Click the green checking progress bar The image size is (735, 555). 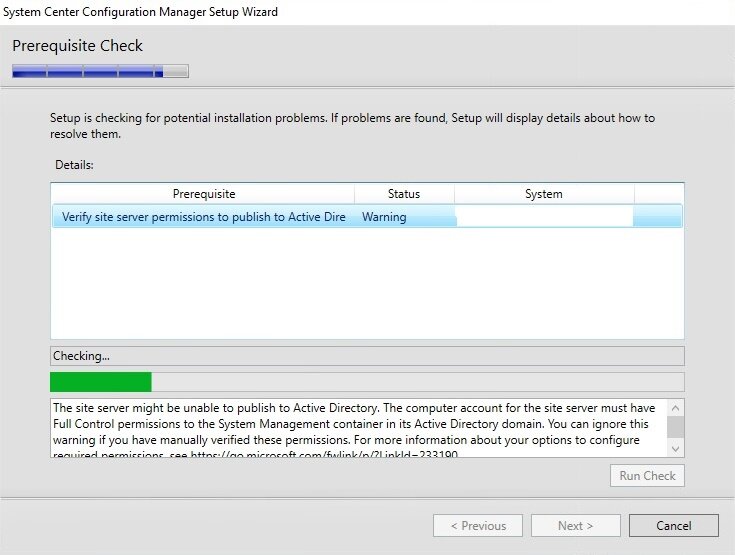(367, 382)
